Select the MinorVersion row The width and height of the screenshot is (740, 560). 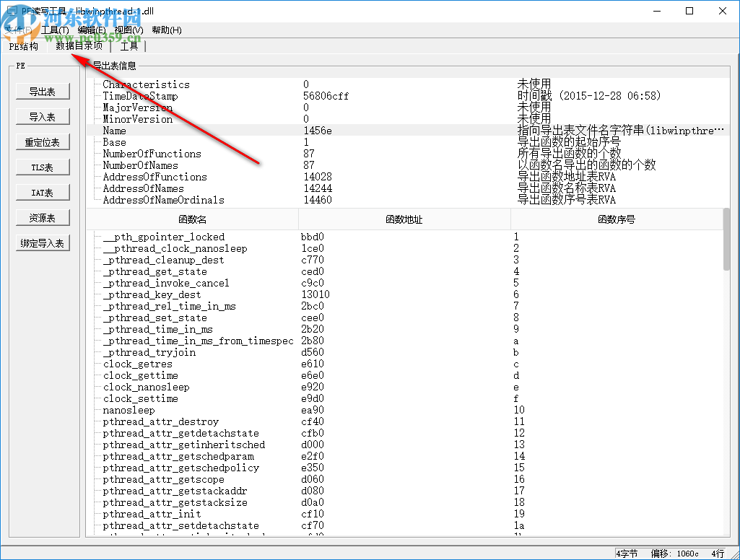[408, 119]
